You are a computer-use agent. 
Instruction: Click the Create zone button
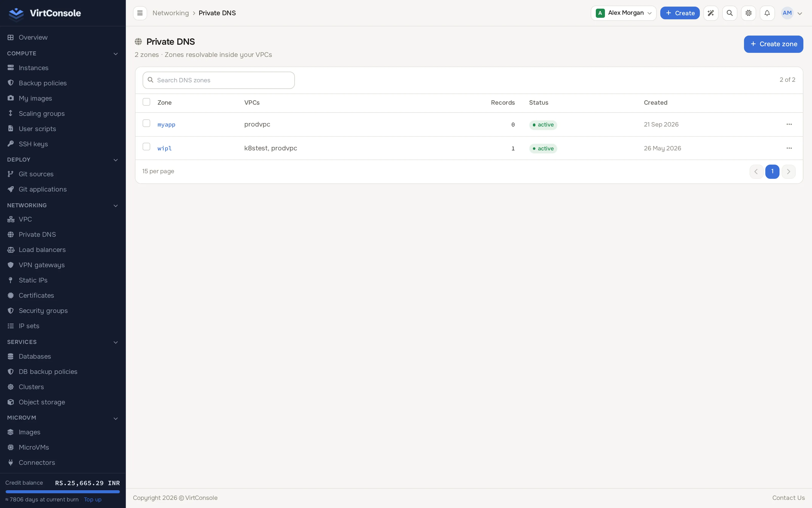773,44
